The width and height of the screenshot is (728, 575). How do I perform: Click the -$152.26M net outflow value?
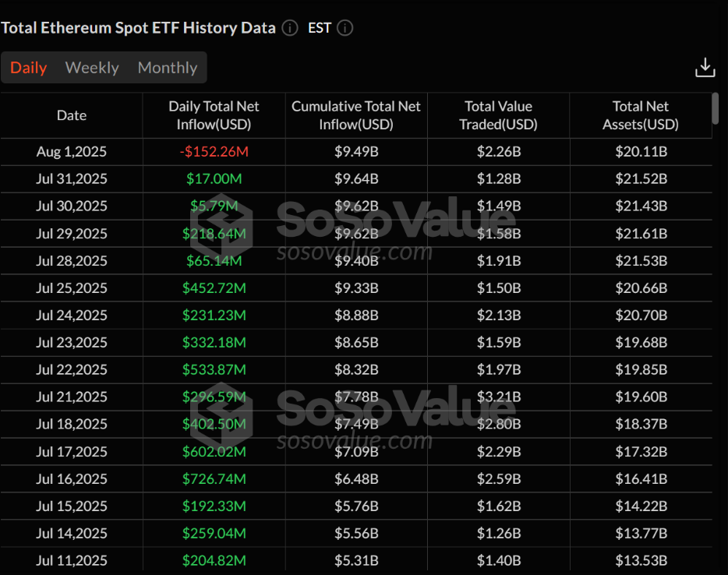[214, 151]
